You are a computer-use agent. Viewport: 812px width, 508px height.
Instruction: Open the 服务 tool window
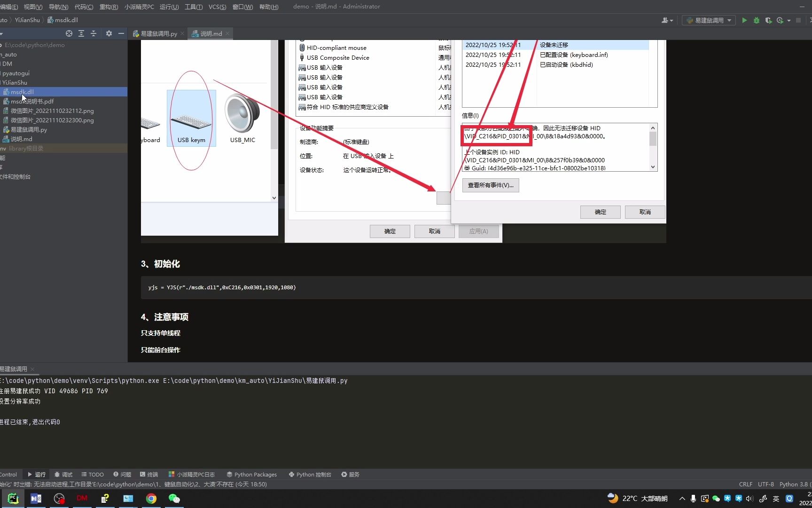pyautogui.click(x=351, y=474)
